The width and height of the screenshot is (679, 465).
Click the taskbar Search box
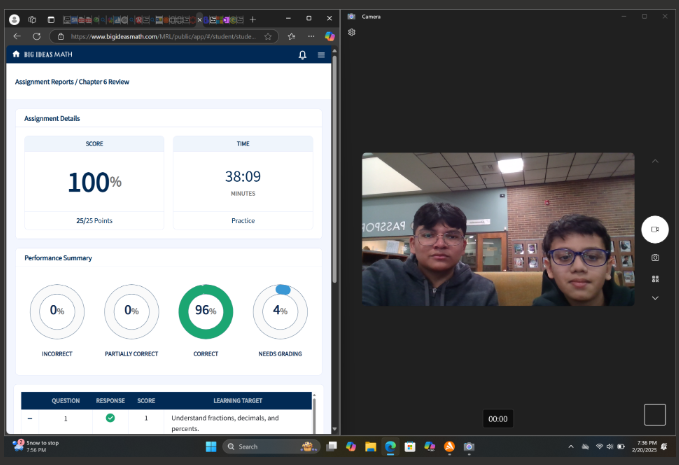click(271, 446)
